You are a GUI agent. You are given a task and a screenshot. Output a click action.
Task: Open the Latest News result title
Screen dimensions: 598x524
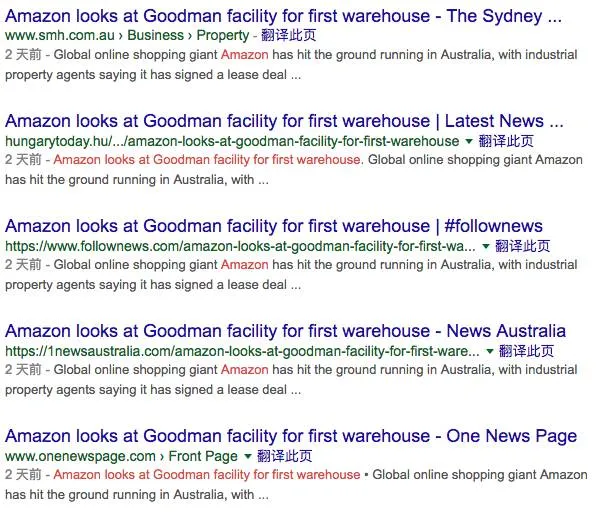(x=284, y=121)
